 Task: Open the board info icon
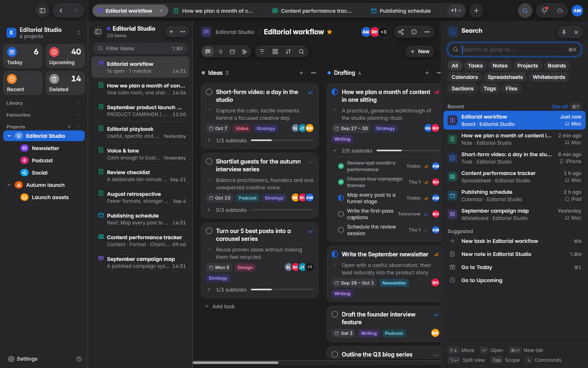tap(414, 32)
